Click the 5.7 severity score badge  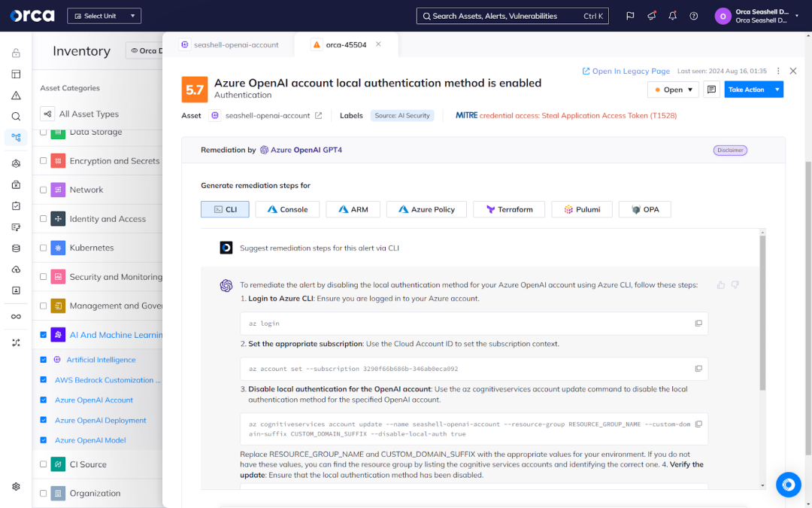[195, 89]
